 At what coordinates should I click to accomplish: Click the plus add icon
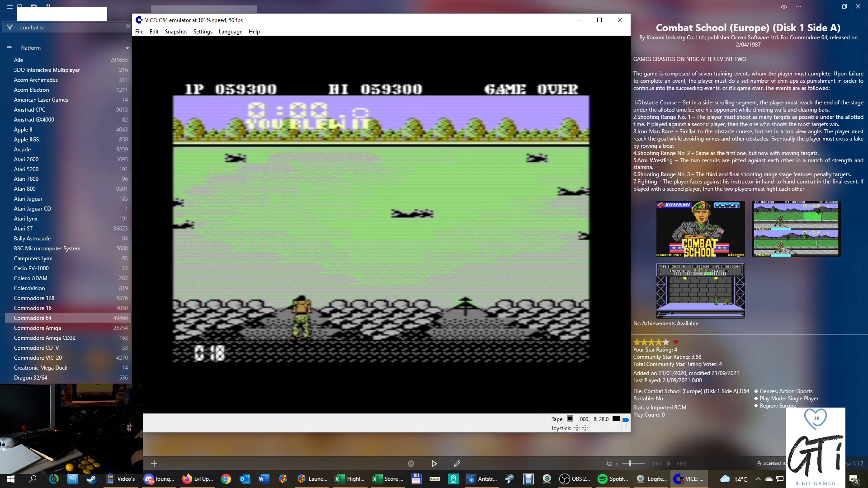tap(154, 464)
